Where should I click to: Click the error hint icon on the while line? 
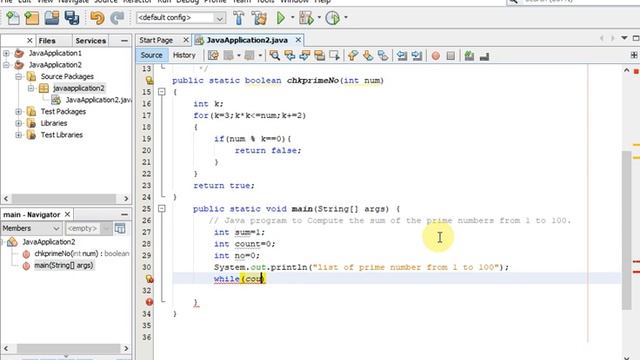point(149,279)
